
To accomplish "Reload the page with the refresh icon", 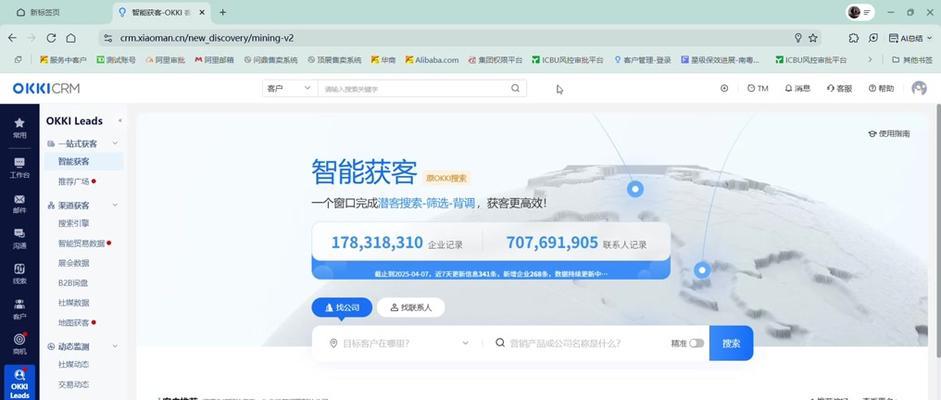I will point(51,38).
